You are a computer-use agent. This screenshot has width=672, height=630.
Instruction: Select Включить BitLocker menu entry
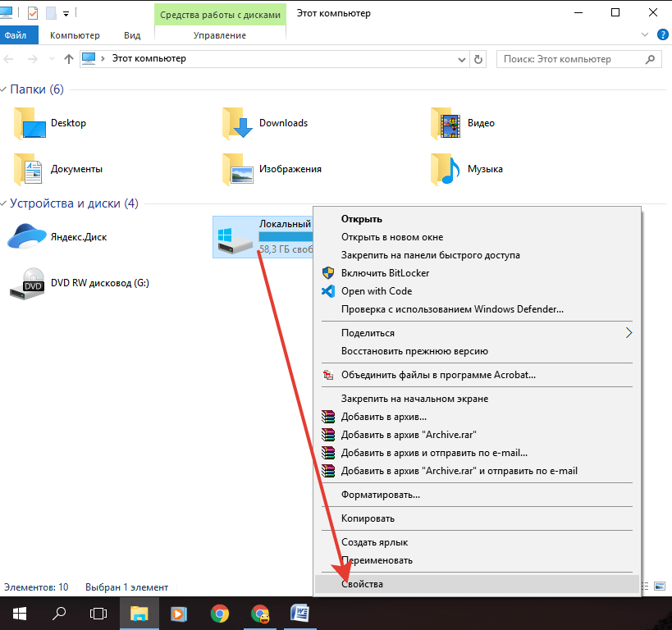click(x=478, y=273)
